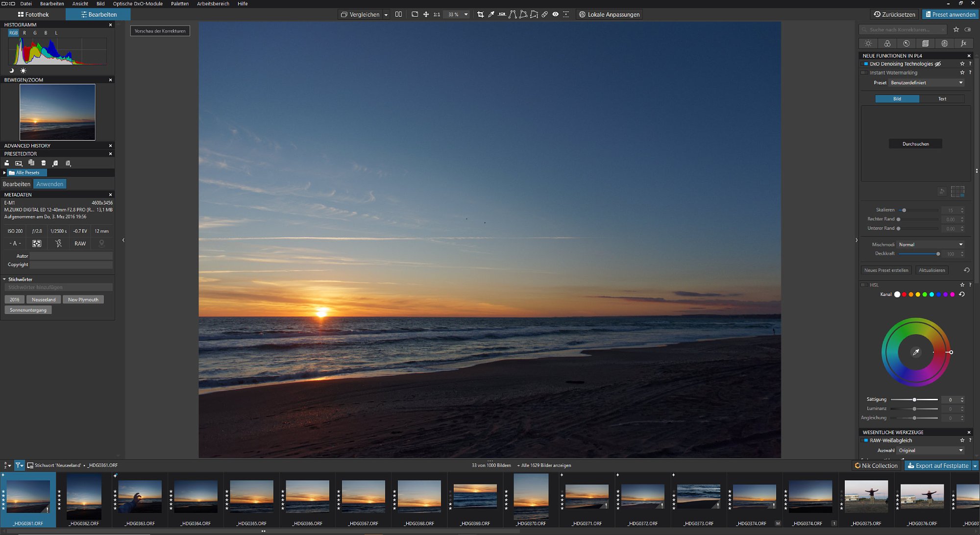The height and width of the screenshot is (535, 980).
Task: Open the Light corrections palette (sun icon)
Action: pyautogui.click(x=868, y=44)
